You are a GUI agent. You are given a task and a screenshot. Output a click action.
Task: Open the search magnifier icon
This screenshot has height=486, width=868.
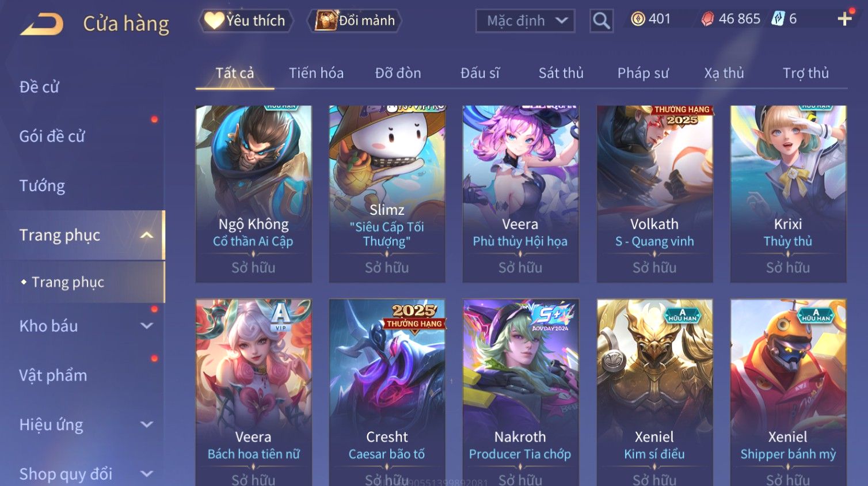(x=601, y=21)
